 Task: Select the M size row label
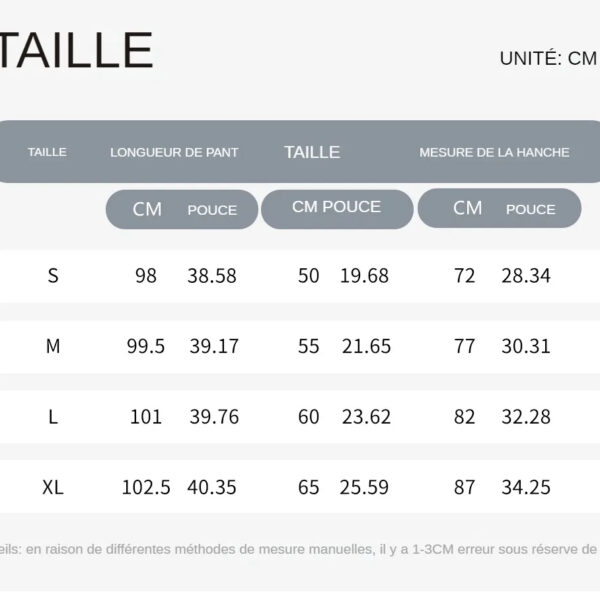[53, 346]
